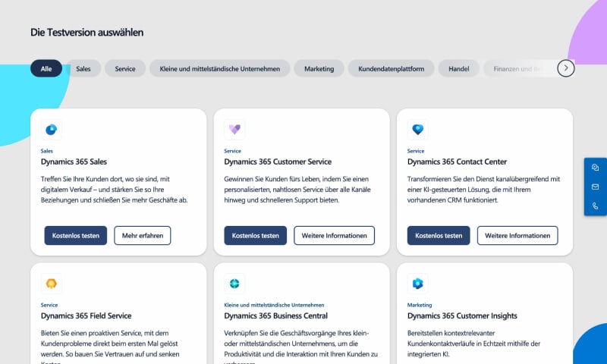
Task: Filter trials by Marketing chip
Action: (319, 68)
